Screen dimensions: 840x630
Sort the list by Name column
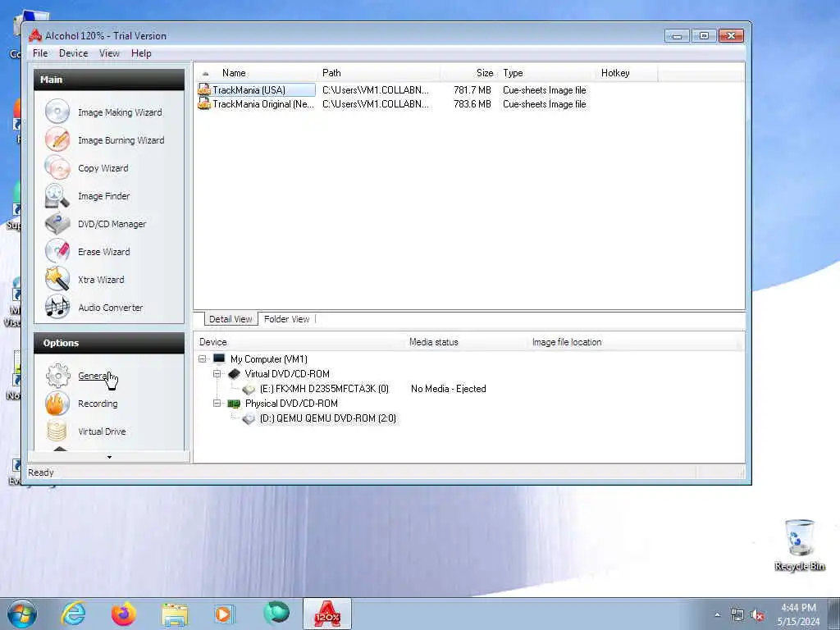point(256,73)
